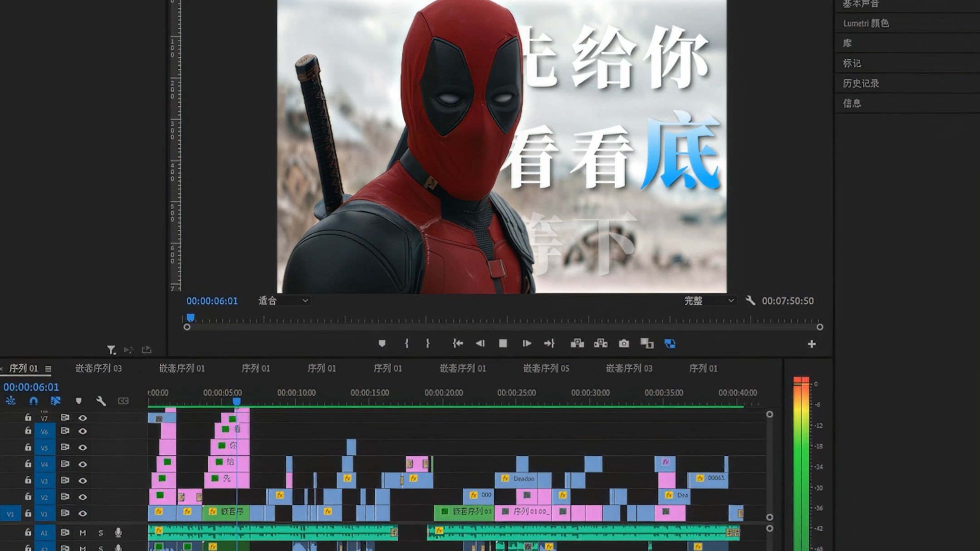The image size is (980, 551).
Task: Click the Export Frame camera icon
Action: (624, 344)
